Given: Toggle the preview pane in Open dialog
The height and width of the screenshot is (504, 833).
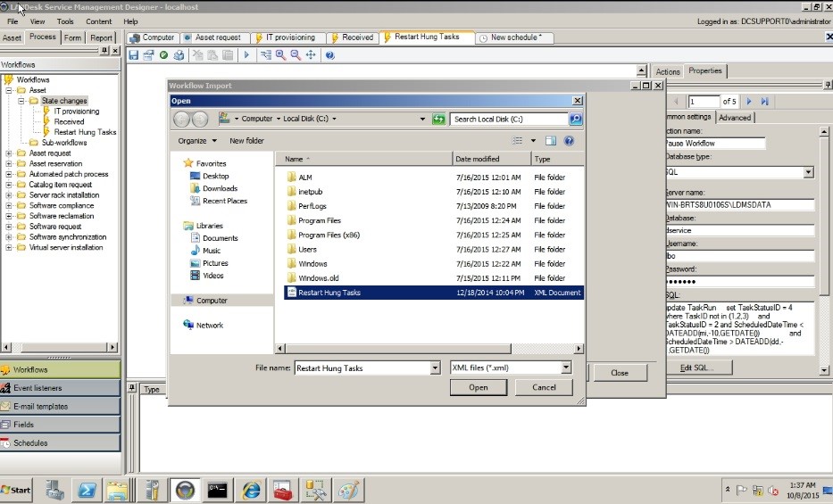Looking at the screenshot, I should (551, 141).
